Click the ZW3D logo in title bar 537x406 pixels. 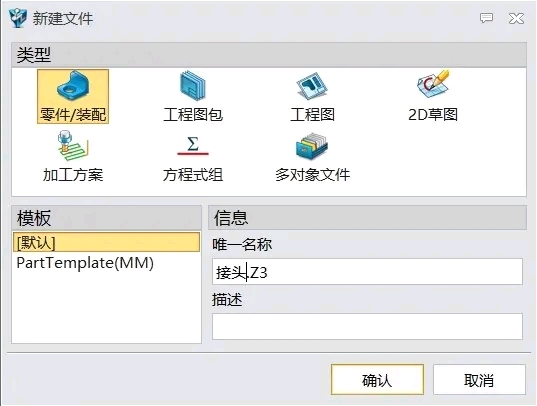pyautogui.click(x=18, y=17)
